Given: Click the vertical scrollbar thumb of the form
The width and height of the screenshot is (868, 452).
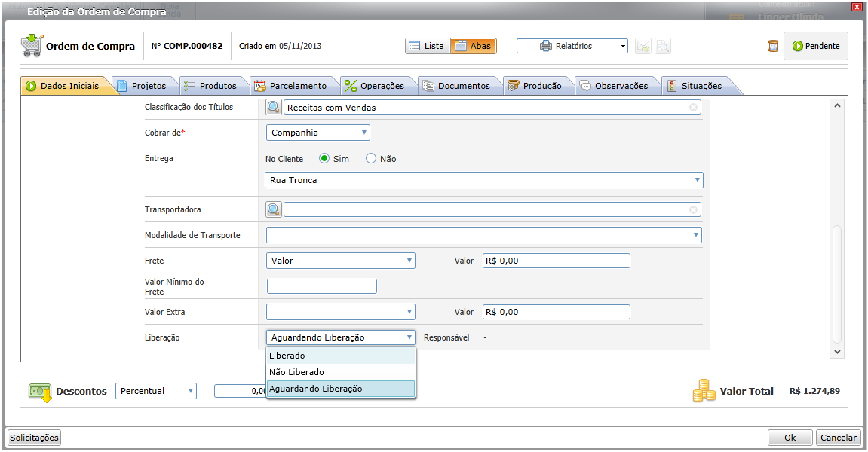Looking at the screenshot, I should (837, 283).
